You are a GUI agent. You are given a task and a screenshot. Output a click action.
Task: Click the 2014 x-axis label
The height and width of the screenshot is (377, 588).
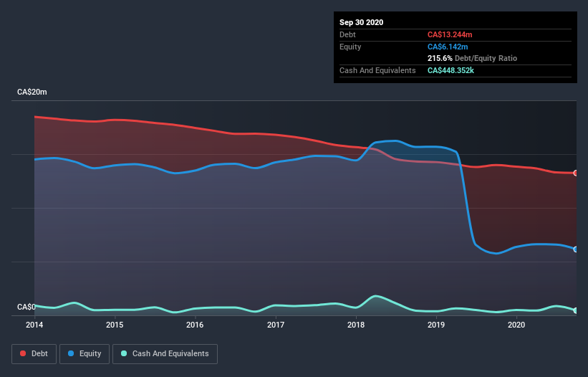pos(34,325)
